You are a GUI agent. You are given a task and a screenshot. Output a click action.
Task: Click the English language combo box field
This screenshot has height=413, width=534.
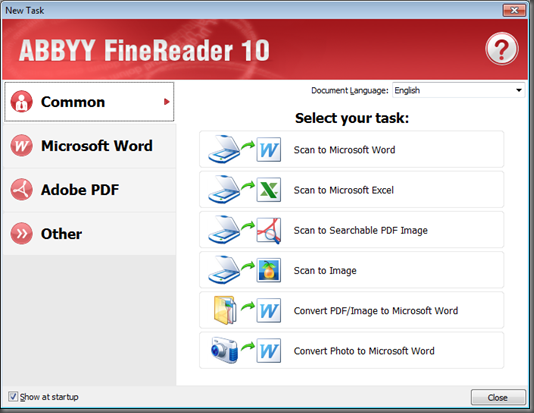coord(458,90)
